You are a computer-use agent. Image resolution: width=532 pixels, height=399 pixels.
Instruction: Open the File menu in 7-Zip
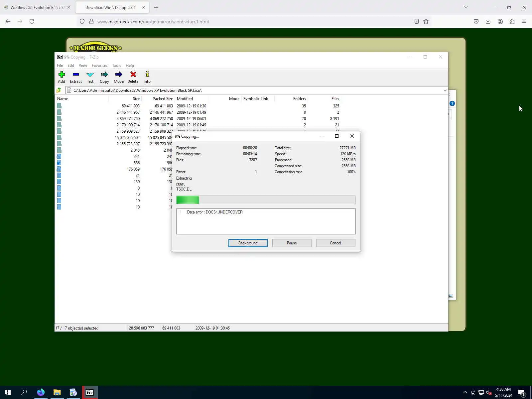pos(60,66)
